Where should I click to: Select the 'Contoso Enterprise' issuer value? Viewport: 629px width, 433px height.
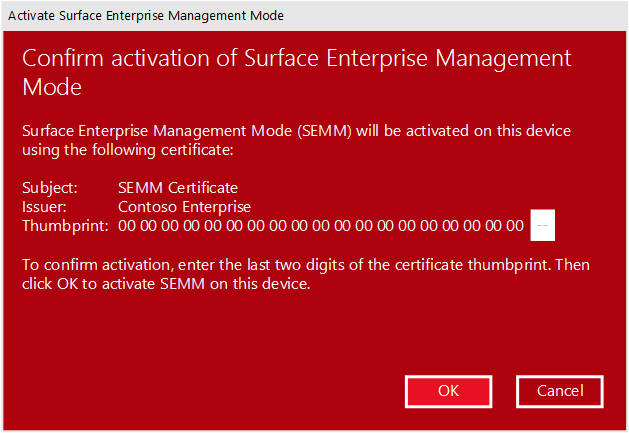click(x=184, y=206)
